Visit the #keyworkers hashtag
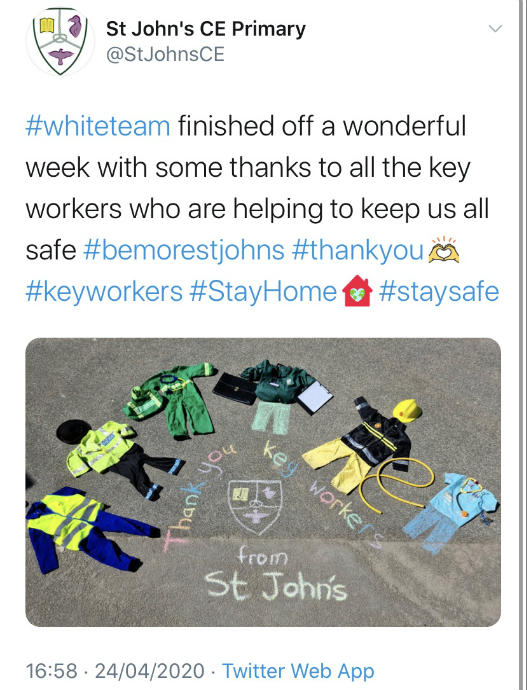Viewport: 527px width, 690px height. tap(104, 292)
